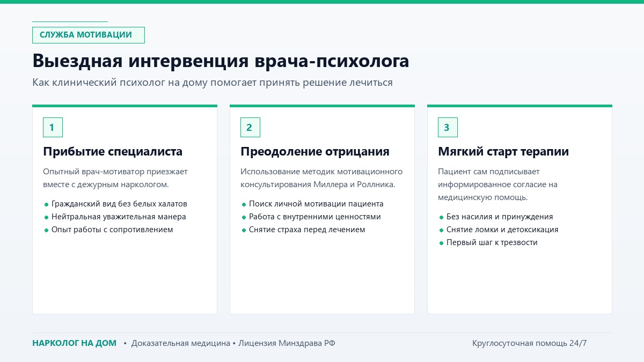
Task: Click the footer text 'Лицензия Минздрава РФ'
Action: 287,343
